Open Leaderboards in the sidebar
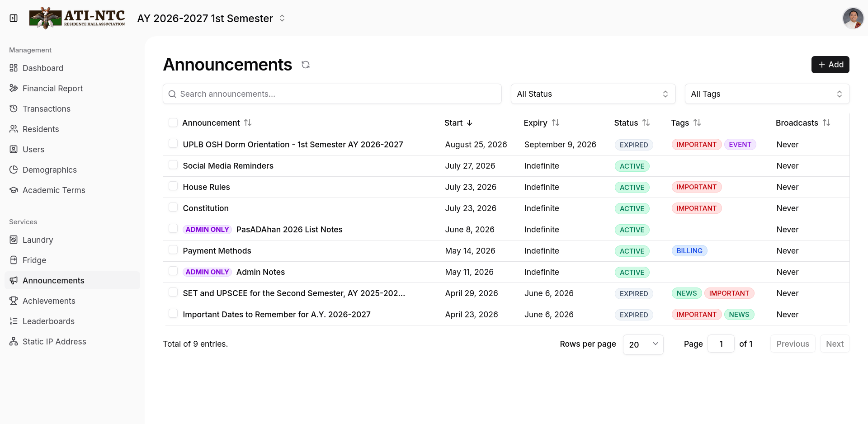The image size is (868, 424). (x=72, y=321)
